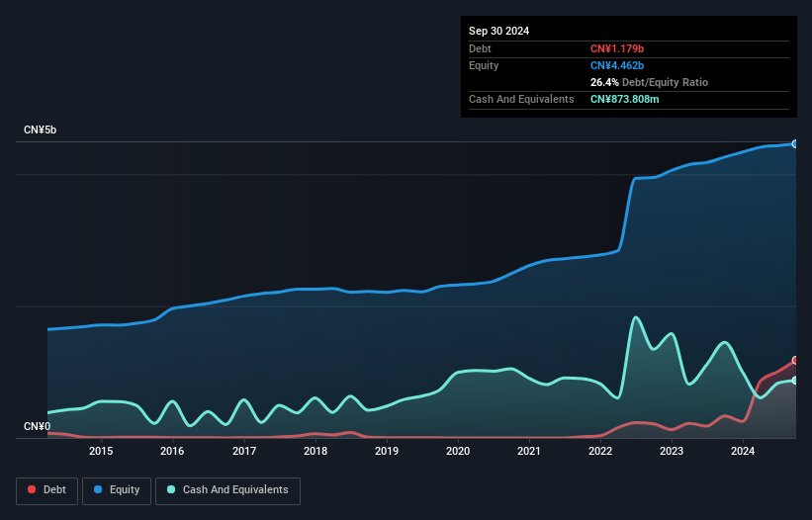Select the 2018 x-axis label
The image size is (812, 520).
pos(316,452)
